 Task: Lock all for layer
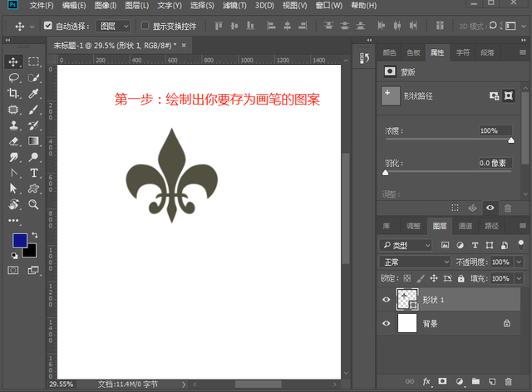click(x=461, y=279)
